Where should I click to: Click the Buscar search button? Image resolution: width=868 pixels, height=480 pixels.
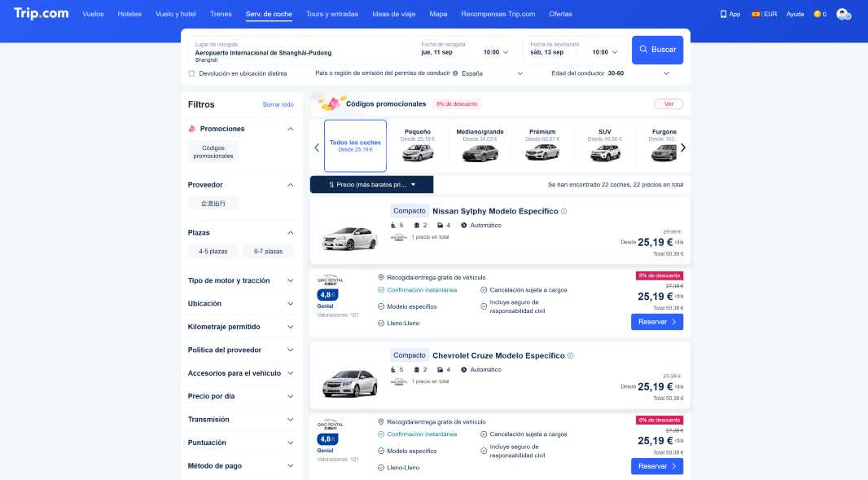658,50
